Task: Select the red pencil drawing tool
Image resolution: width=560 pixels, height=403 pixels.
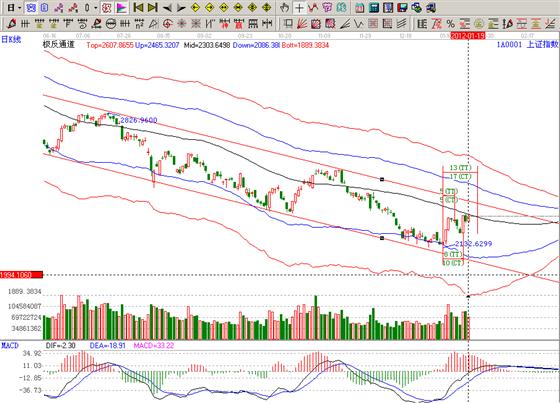Action: point(11,24)
